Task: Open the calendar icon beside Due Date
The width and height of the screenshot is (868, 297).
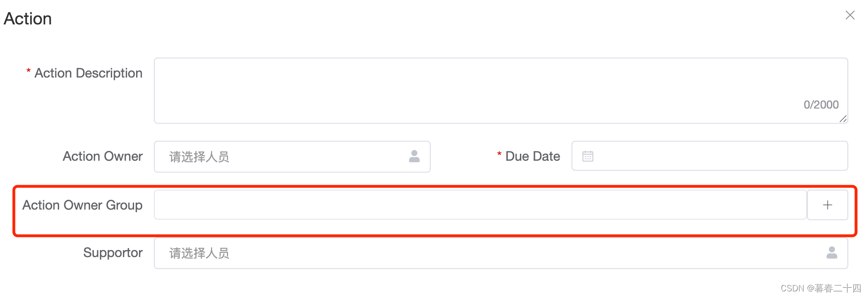Action: coord(588,156)
